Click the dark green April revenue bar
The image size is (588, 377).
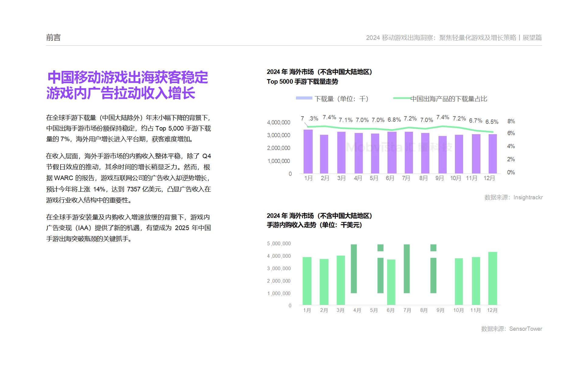coord(354,268)
